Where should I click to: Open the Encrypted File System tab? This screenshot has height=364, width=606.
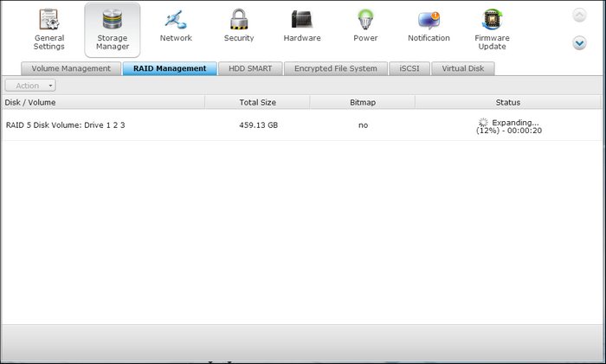click(x=336, y=68)
